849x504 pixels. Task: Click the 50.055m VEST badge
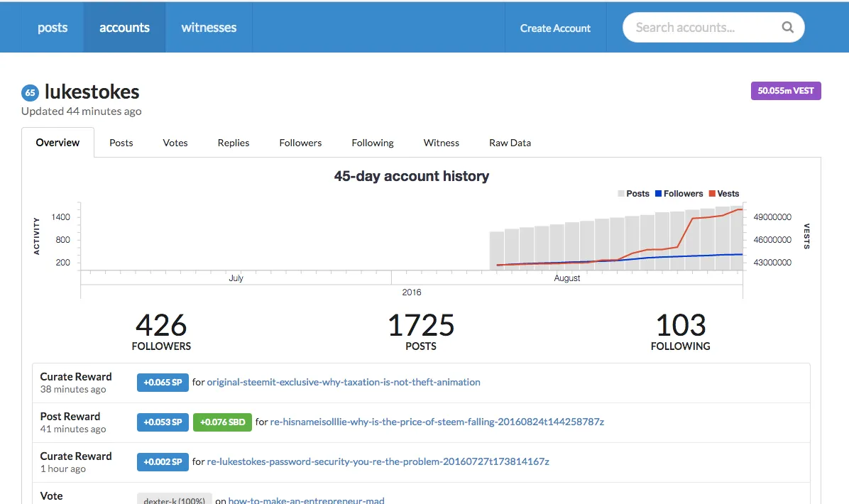786,90
